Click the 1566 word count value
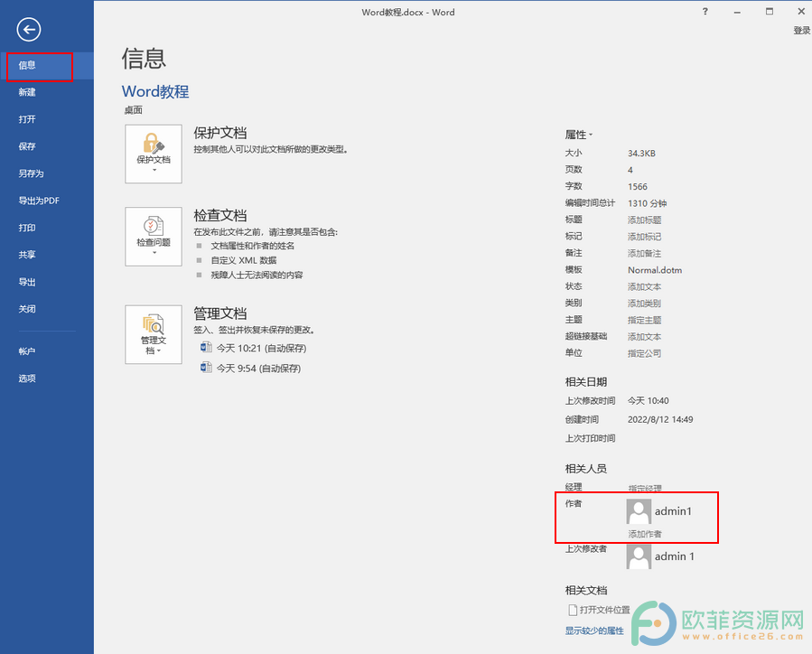 click(638, 186)
